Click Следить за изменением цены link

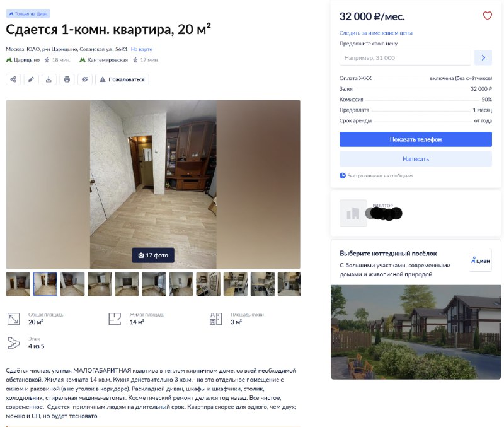pos(375,33)
